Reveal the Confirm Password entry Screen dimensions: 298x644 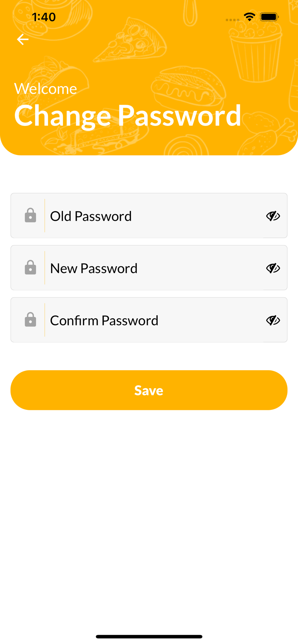(x=273, y=320)
